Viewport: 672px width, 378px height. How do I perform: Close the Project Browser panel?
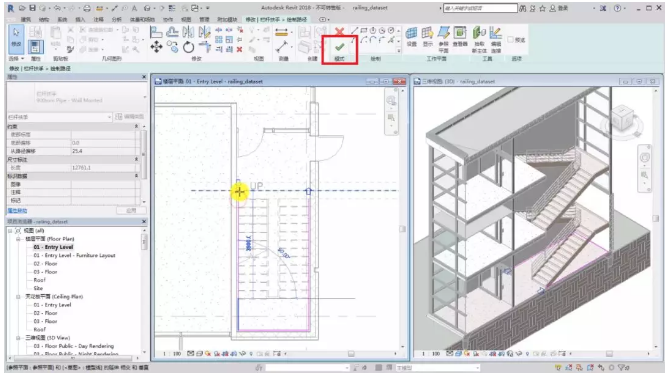[x=144, y=222]
